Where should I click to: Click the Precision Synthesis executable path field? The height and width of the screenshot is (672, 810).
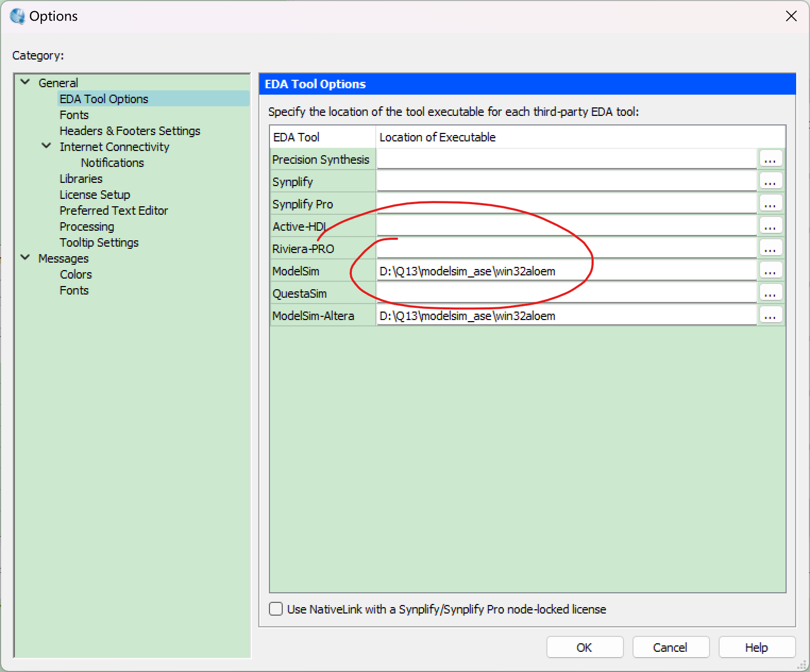tap(567, 159)
